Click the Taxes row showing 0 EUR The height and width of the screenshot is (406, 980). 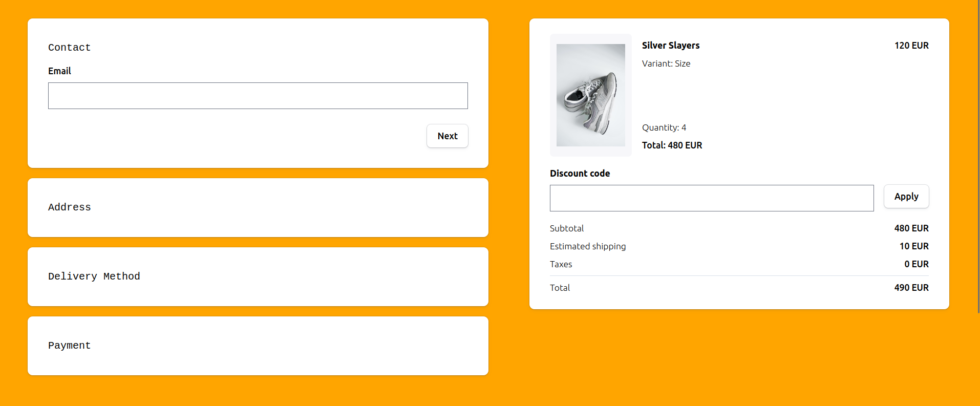[x=561, y=264]
